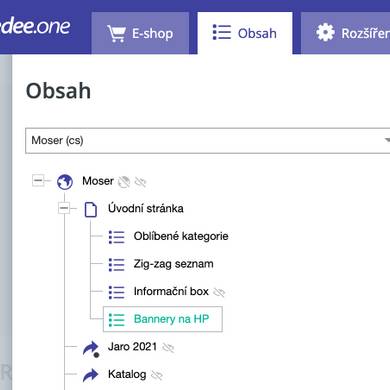Open Zig-zag seznam item

(173, 264)
